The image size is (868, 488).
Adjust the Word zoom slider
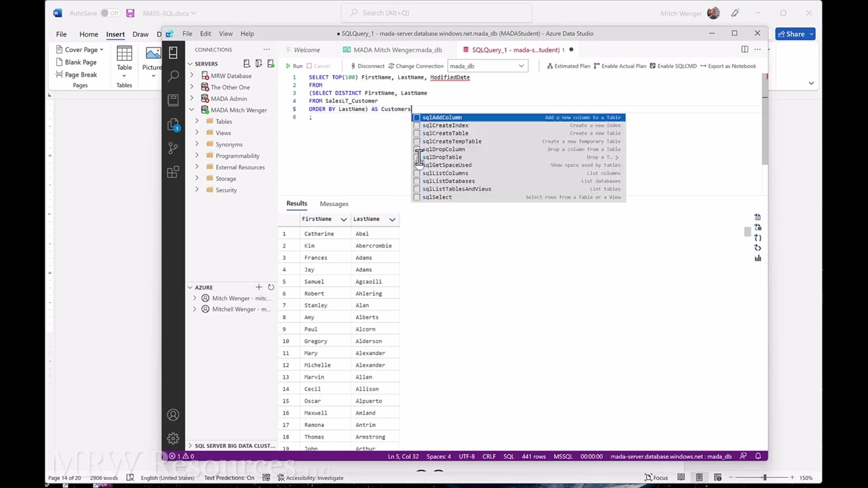[x=764, y=478]
